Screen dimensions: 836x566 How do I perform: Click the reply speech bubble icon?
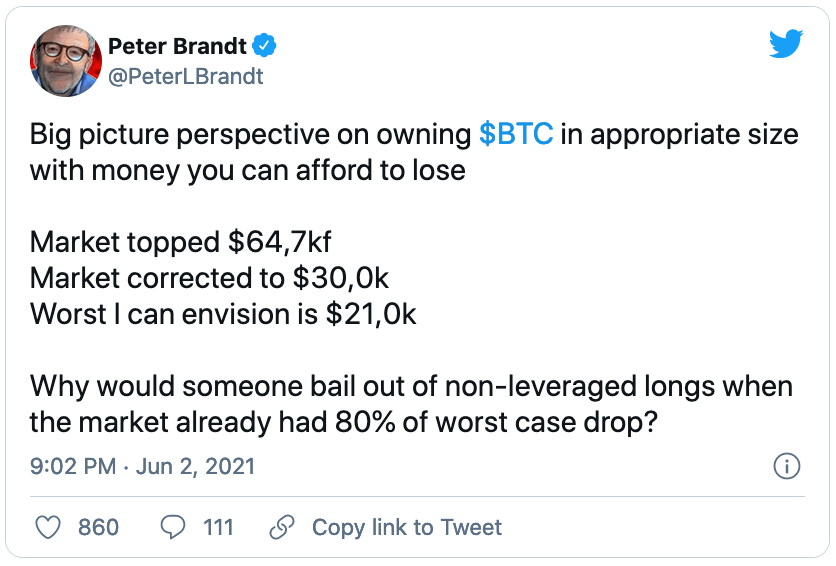coord(173,527)
